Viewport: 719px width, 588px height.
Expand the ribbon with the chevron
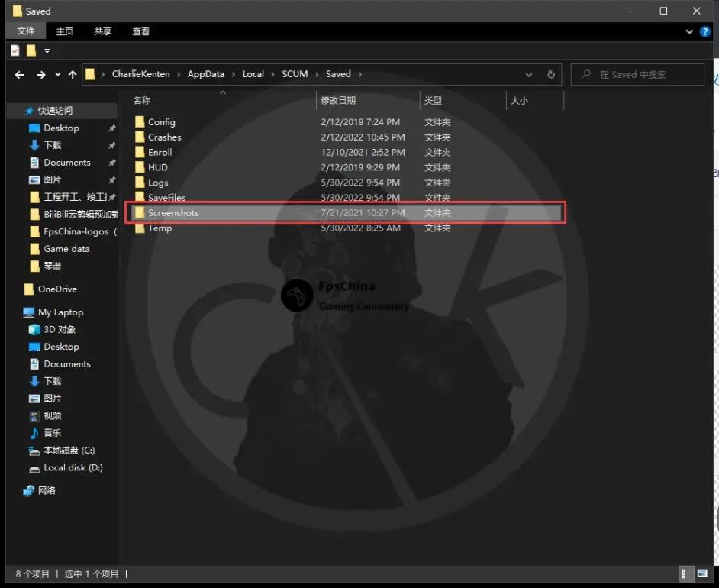(690, 31)
